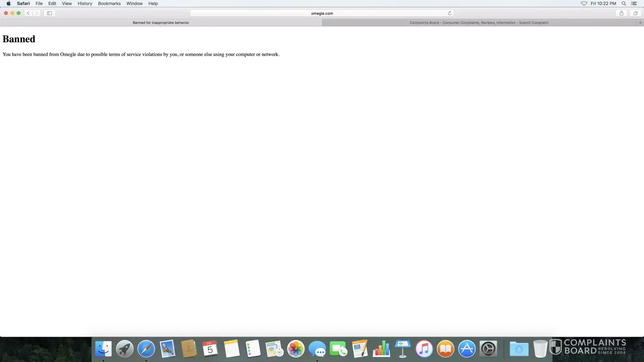
Task: Open FaceTime from the Dock
Action: tap(338, 349)
